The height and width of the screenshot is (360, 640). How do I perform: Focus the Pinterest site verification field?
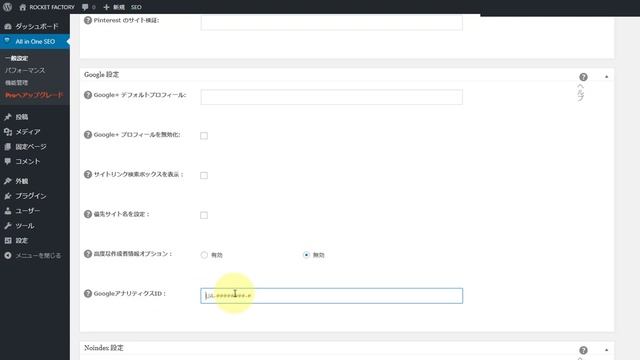(x=331, y=22)
